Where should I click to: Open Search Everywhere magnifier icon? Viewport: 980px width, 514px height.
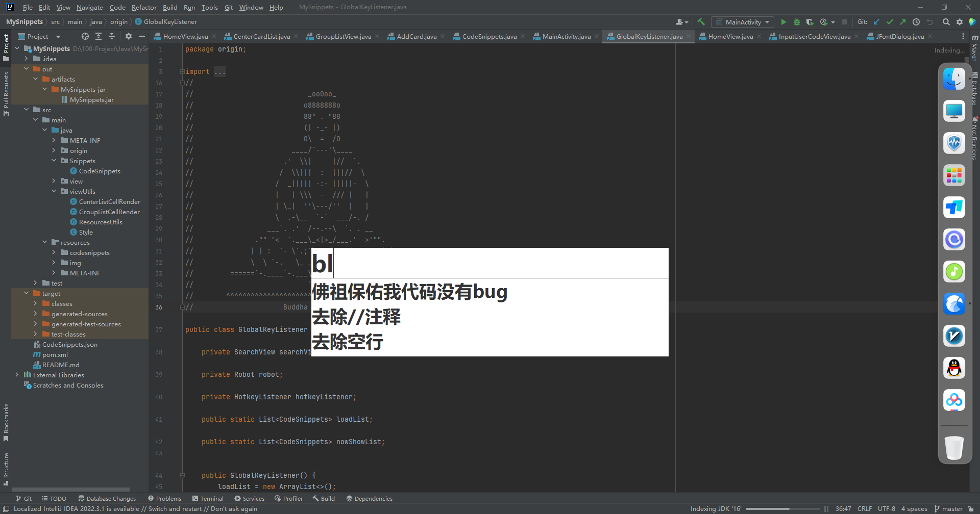[x=946, y=22]
